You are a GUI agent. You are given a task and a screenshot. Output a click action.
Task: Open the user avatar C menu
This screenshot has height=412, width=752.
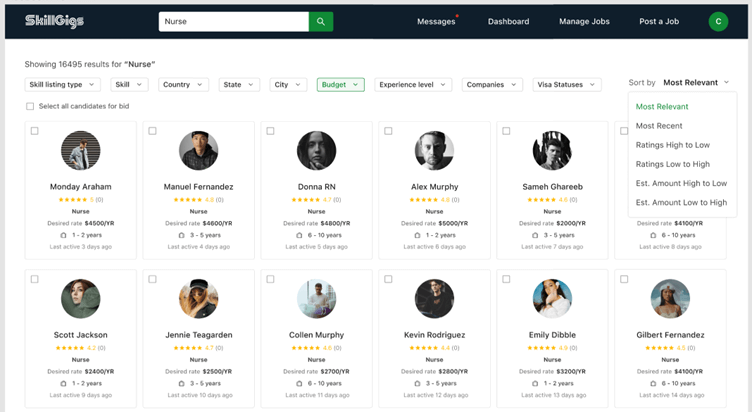pyautogui.click(x=718, y=21)
